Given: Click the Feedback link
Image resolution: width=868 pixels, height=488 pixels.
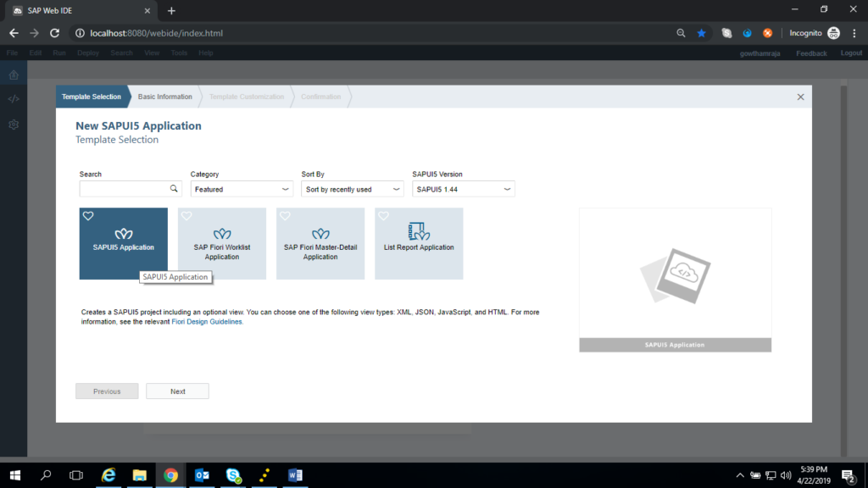Looking at the screenshot, I should [x=811, y=53].
